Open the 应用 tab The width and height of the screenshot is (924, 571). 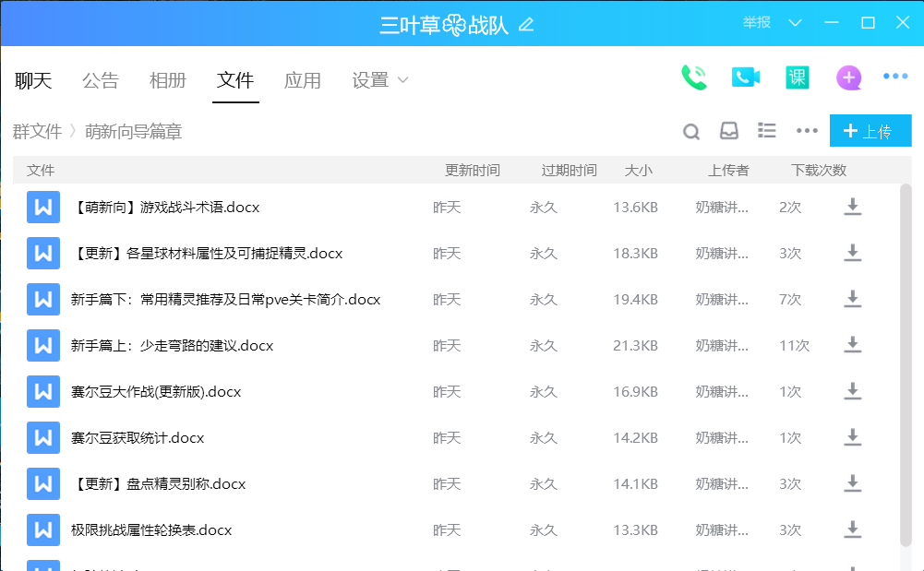(302, 80)
